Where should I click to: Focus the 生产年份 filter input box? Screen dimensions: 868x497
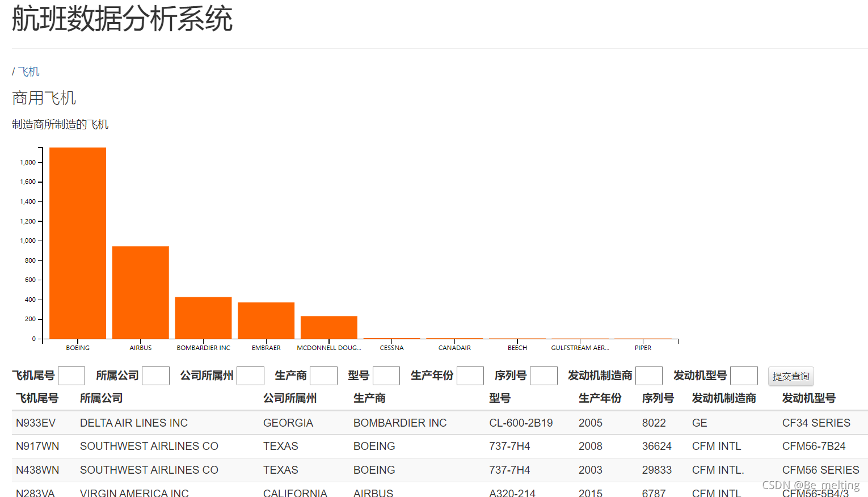(470, 376)
